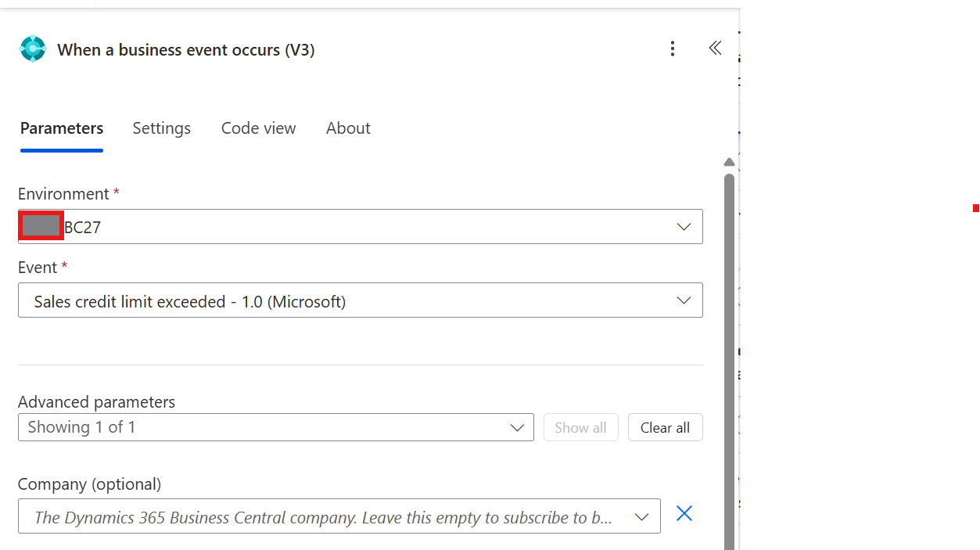Remove the Company parameter with X icon

pos(684,513)
